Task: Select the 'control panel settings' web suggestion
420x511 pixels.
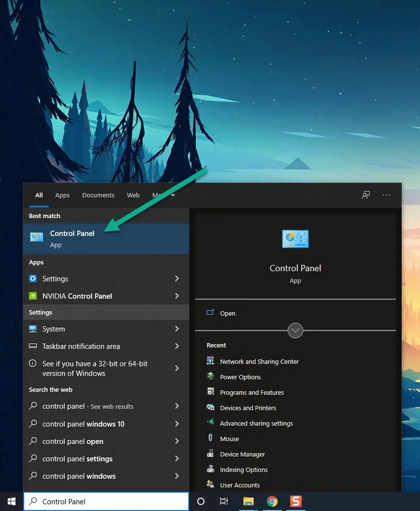Action: coord(106,459)
